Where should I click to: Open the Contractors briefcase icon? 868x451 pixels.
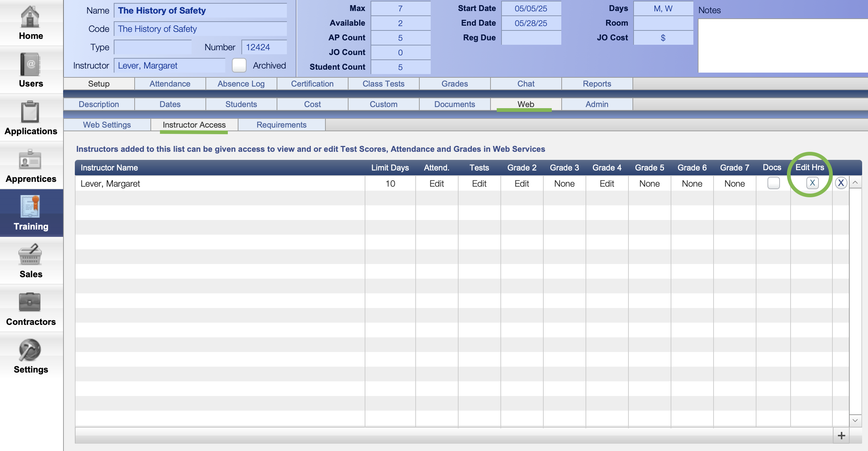pyautogui.click(x=30, y=302)
